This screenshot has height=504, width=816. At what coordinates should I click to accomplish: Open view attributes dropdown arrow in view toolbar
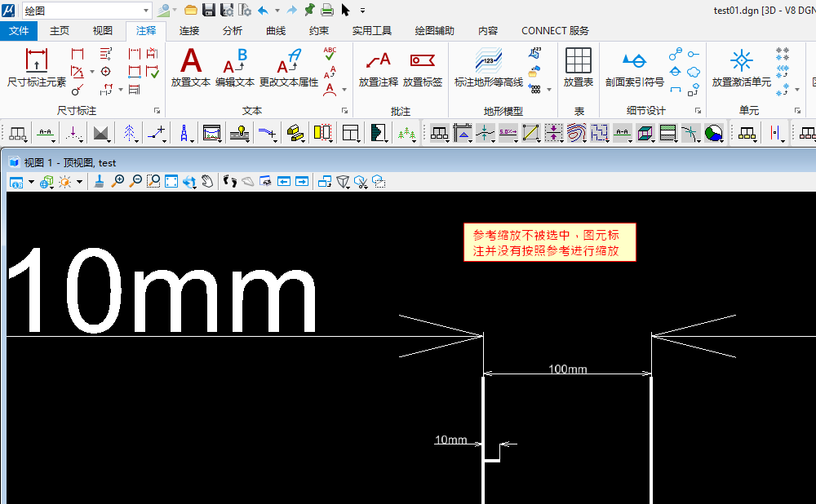[31, 182]
